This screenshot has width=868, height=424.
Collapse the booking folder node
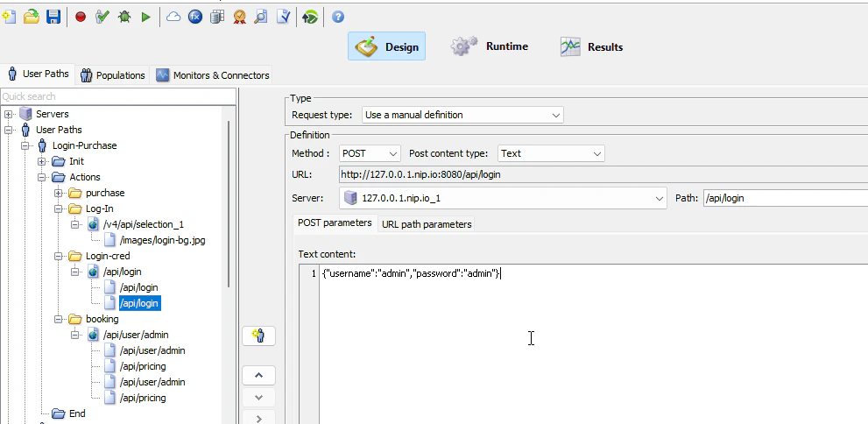coord(58,320)
